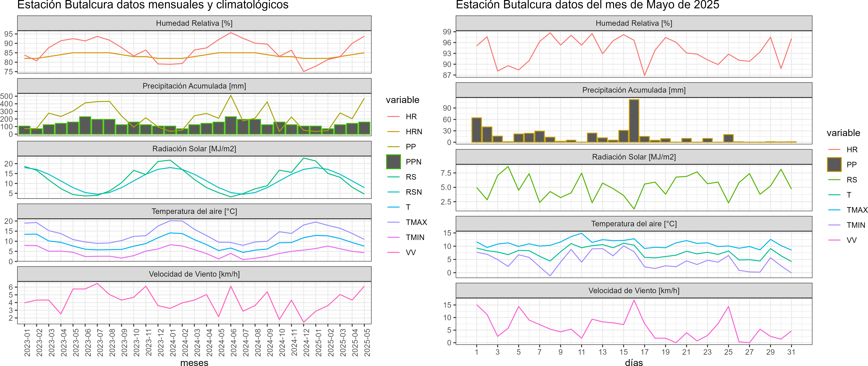This screenshot has width=868, height=366.
Task: Click left 'Humedad Relativa [%]' panel header
Action: (194, 23)
